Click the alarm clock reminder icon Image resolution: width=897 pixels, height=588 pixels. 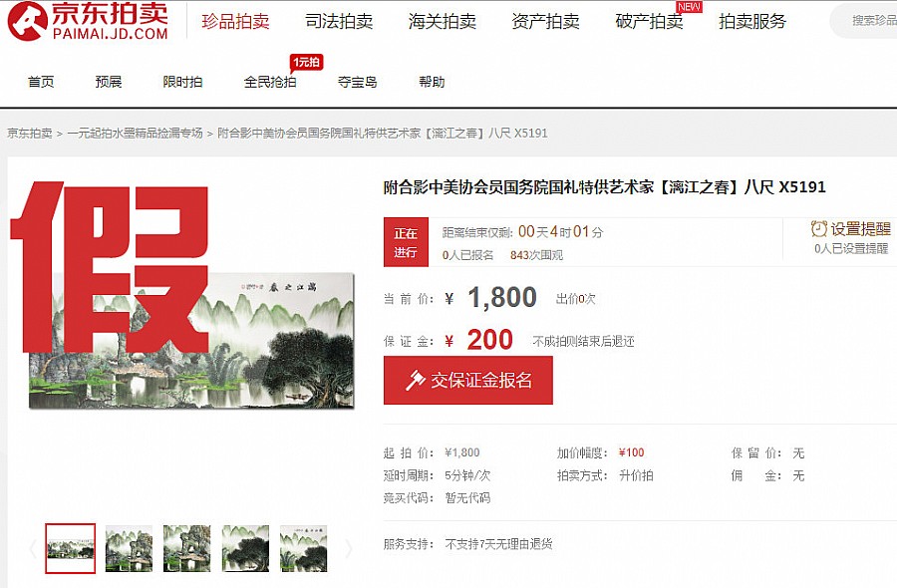(818, 229)
